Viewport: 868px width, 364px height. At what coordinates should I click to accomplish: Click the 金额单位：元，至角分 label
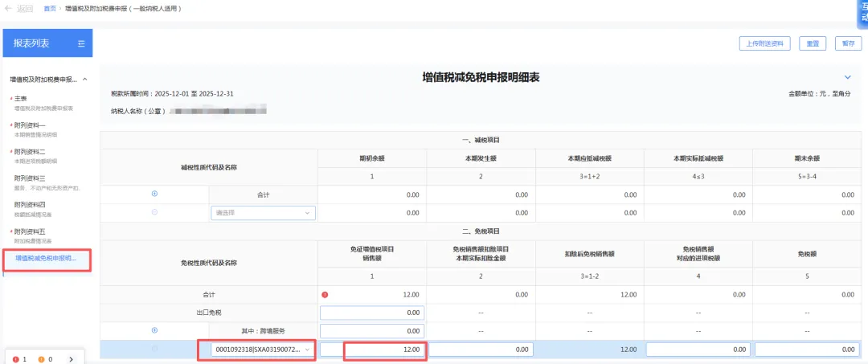point(819,94)
